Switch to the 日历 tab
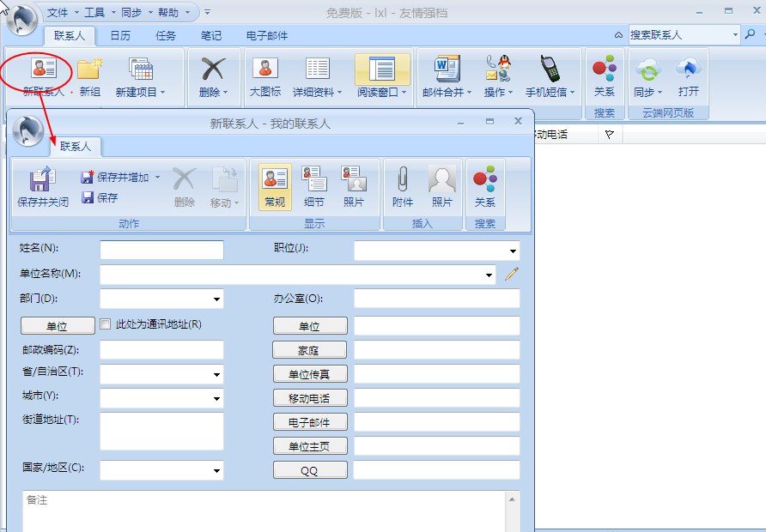The width and height of the screenshot is (766, 532). (x=120, y=36)
